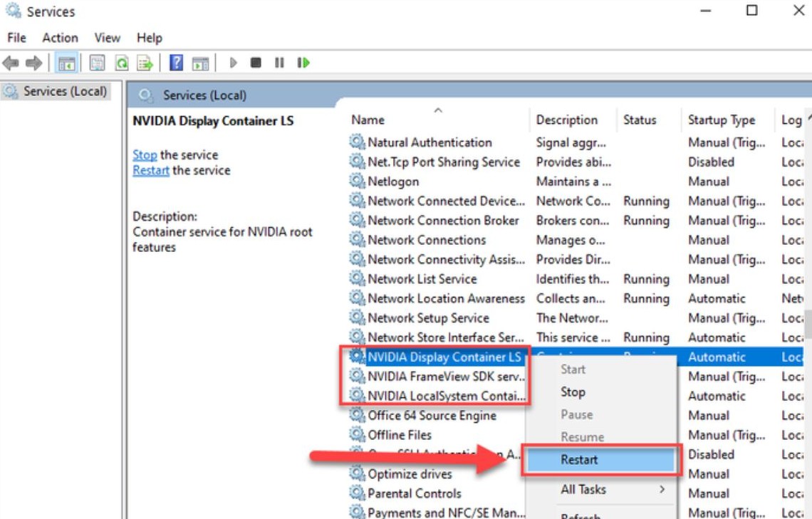The image size is (812, 519).
Task: Click the Export List toolbar icon
Action: click(145, 63)
